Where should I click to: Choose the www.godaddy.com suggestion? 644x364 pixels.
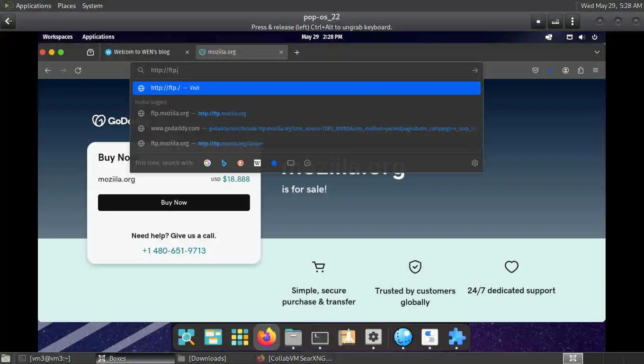[306, 128]
